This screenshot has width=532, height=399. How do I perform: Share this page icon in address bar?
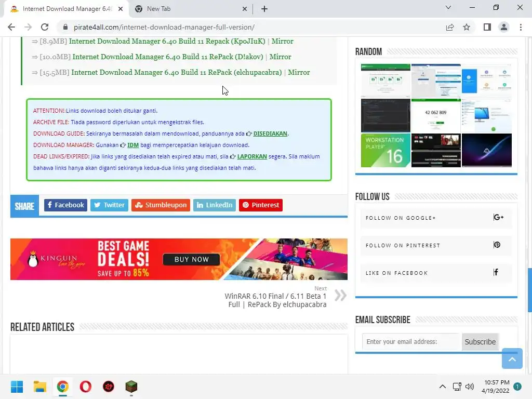coord(450,27)
